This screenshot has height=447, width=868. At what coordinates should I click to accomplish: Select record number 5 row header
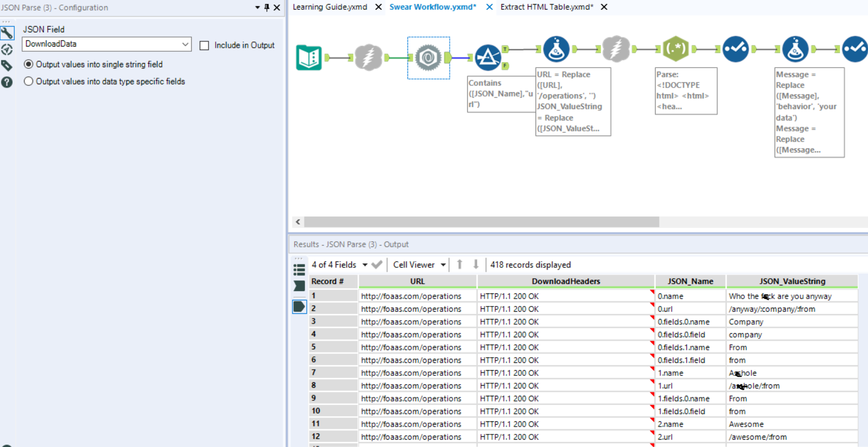pos(334,347)
